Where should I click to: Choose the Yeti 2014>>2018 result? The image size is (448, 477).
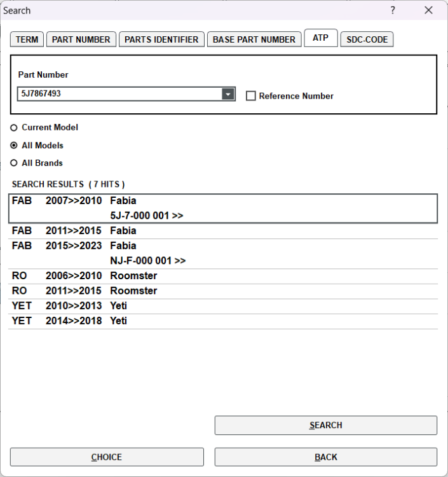(x=223, y=321)
